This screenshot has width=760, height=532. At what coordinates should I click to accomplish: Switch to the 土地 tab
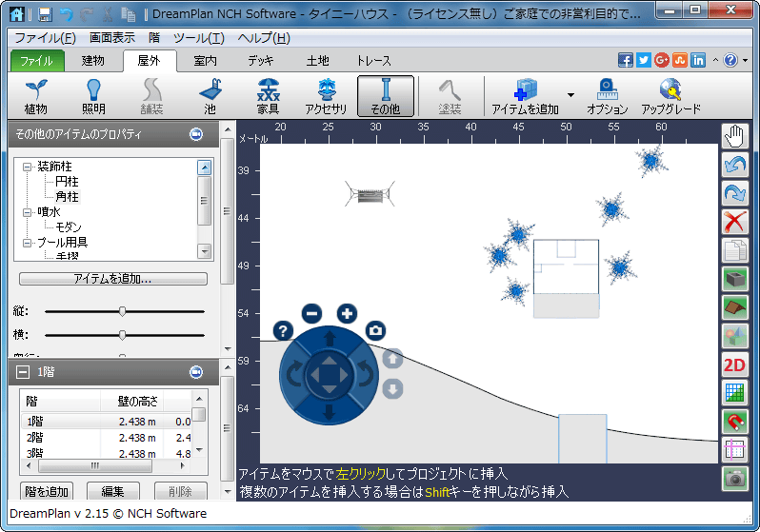pos(317,61)
